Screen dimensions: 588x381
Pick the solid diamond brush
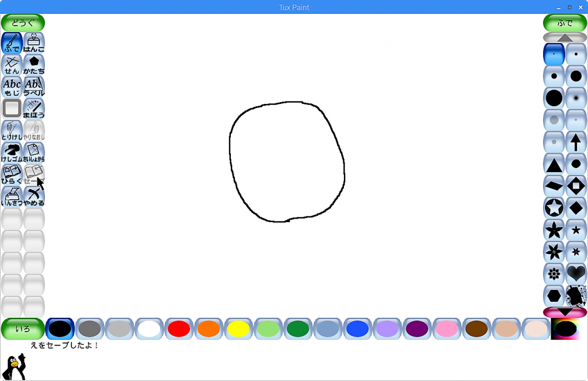(575, 208)
